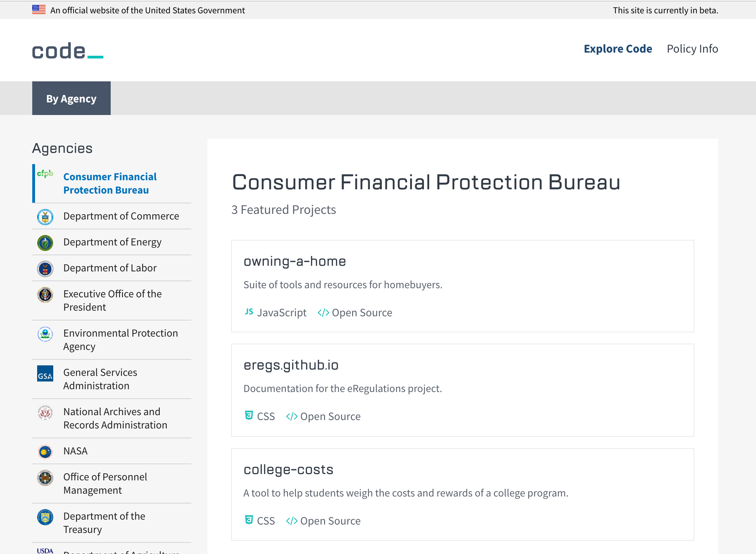
Task: Select the GSA icon in the agency list
Action: point(44,374)
